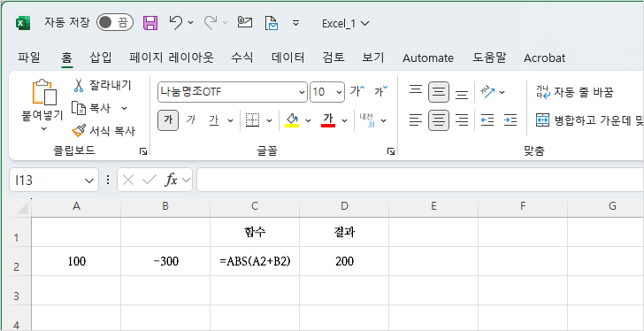Click inside the empty formula bar
644x331 pixels.
pos(420,180)
